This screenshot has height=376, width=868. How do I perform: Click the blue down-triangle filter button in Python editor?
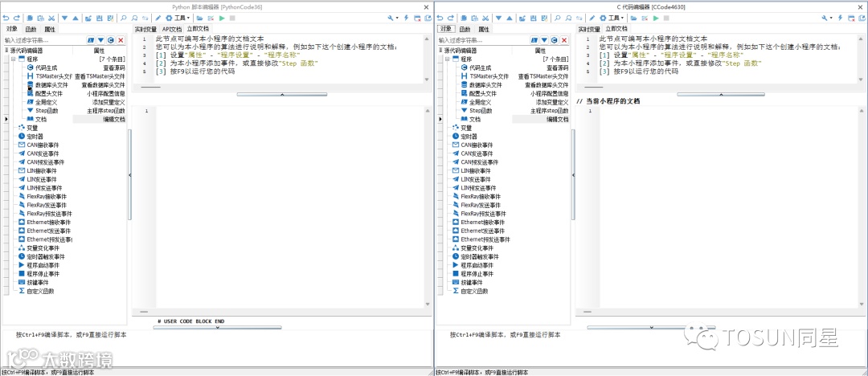pyautogui.click(x=100, y=40)
